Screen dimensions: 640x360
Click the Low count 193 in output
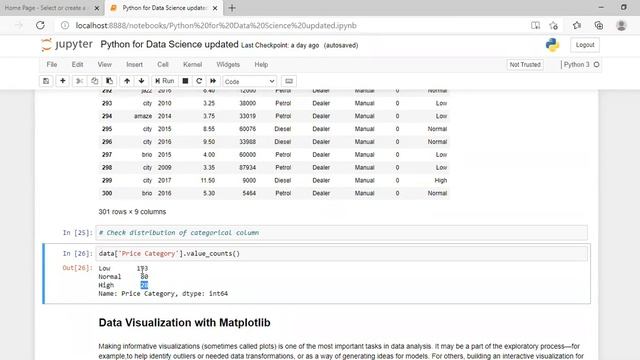[142, 268]
